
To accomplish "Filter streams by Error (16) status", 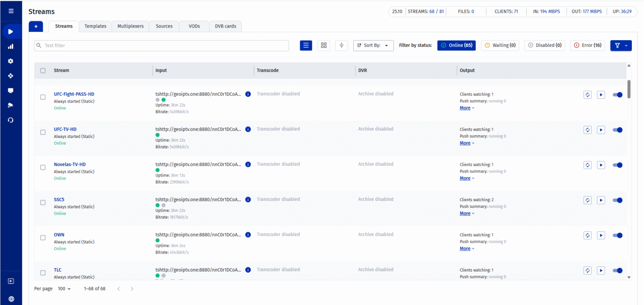I will click(587, 45).
